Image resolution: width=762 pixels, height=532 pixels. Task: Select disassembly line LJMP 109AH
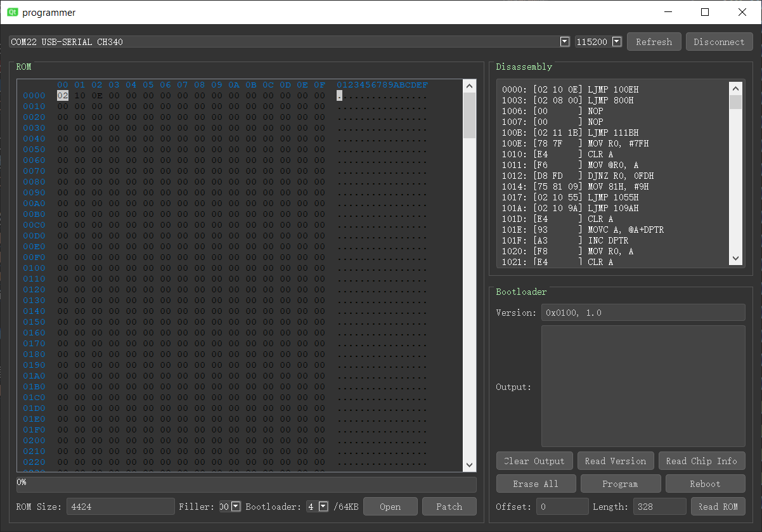(571, 208)
